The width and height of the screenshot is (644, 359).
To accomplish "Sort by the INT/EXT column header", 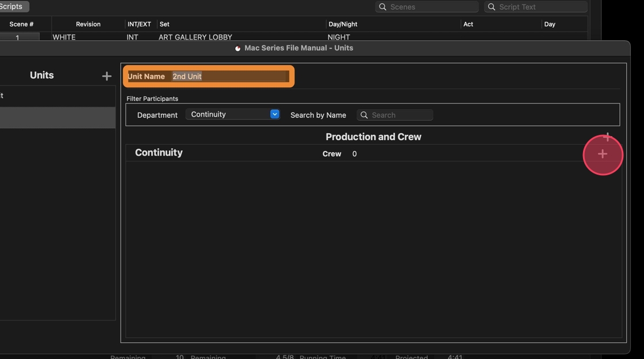I will [139, 24].
